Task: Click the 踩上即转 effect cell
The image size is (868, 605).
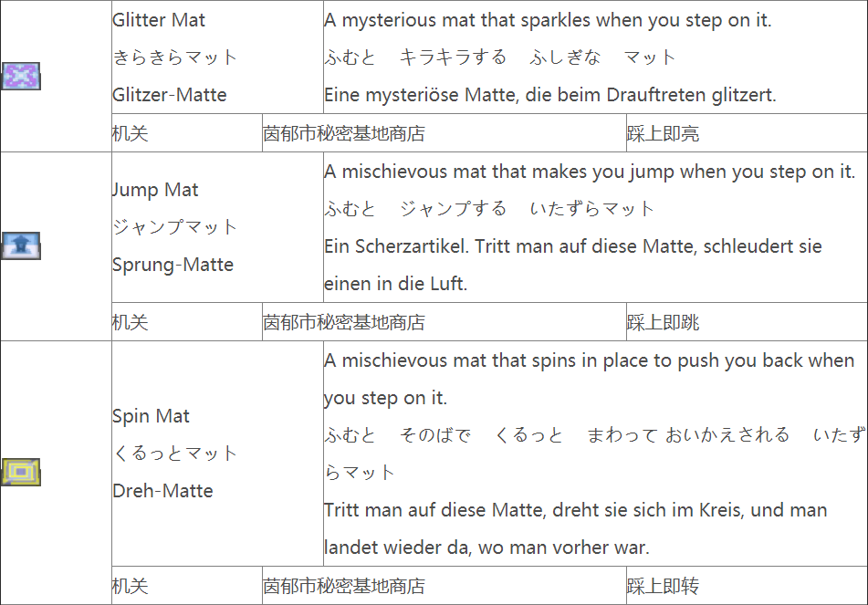Action: [x=664, y=587]
